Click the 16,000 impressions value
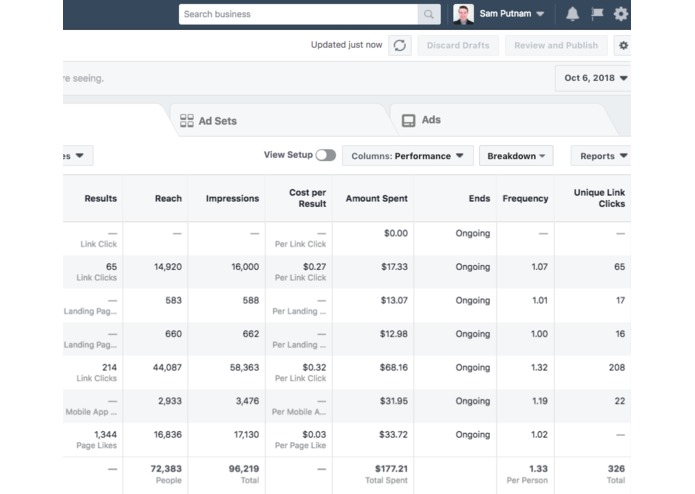Screen dimensions: 695x494 (x=245, y=267)
